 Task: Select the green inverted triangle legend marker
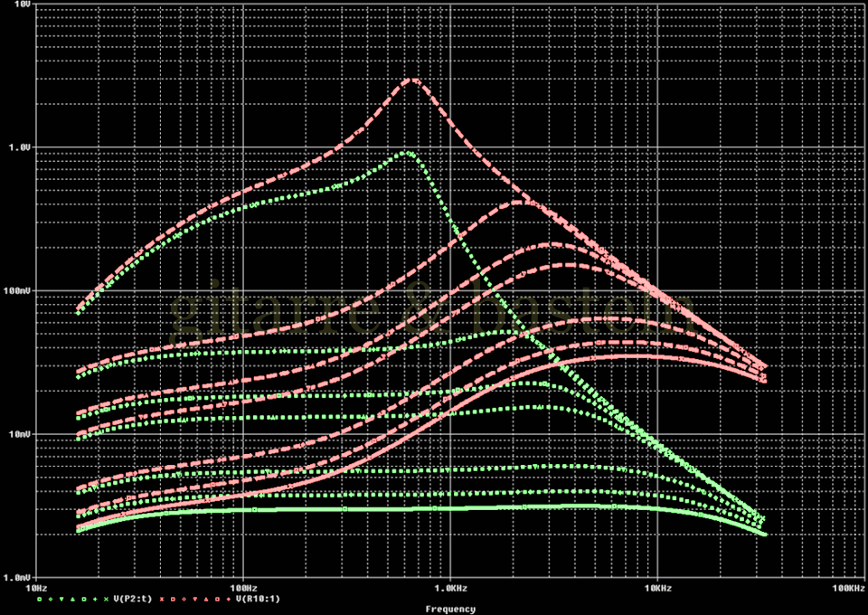61,600
